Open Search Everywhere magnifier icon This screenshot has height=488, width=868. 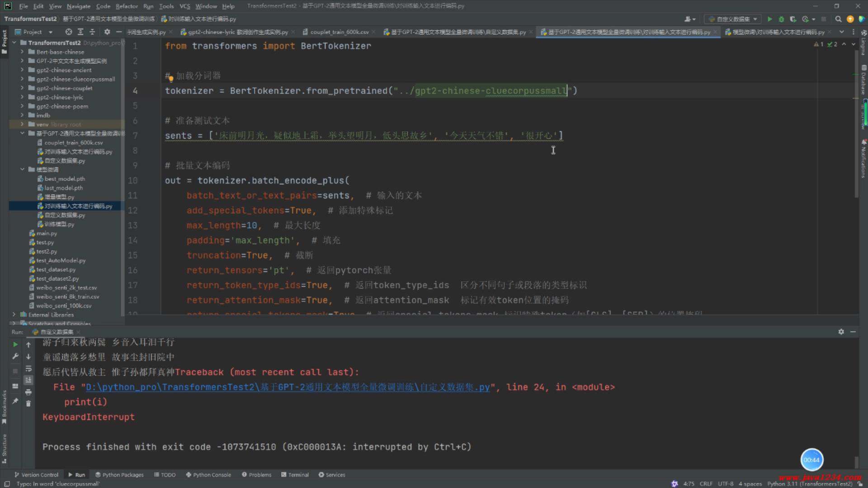838,19
